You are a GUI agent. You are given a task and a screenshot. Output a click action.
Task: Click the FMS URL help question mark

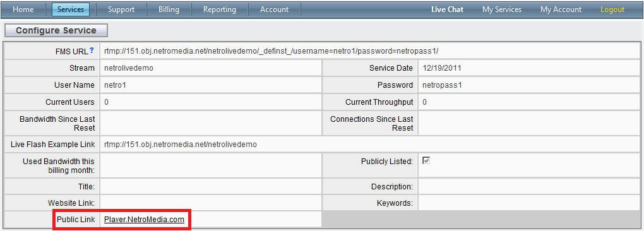point(92,50)
